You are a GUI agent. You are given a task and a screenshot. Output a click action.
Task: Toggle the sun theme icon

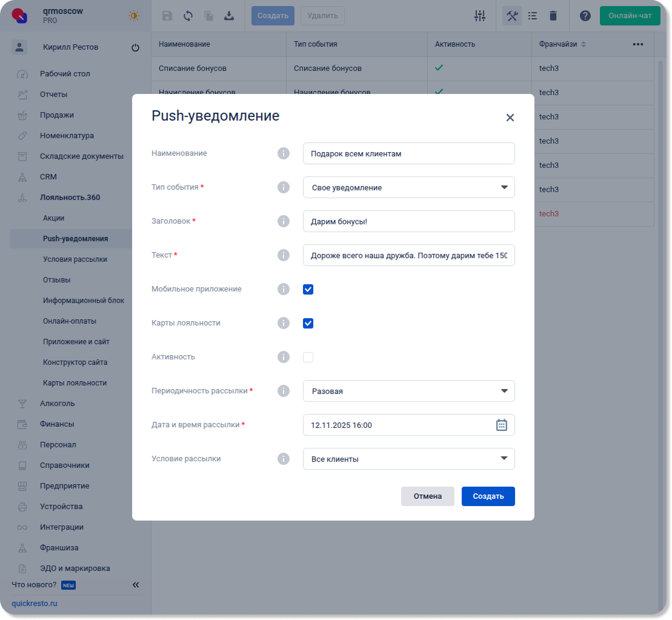pos(134,16)
